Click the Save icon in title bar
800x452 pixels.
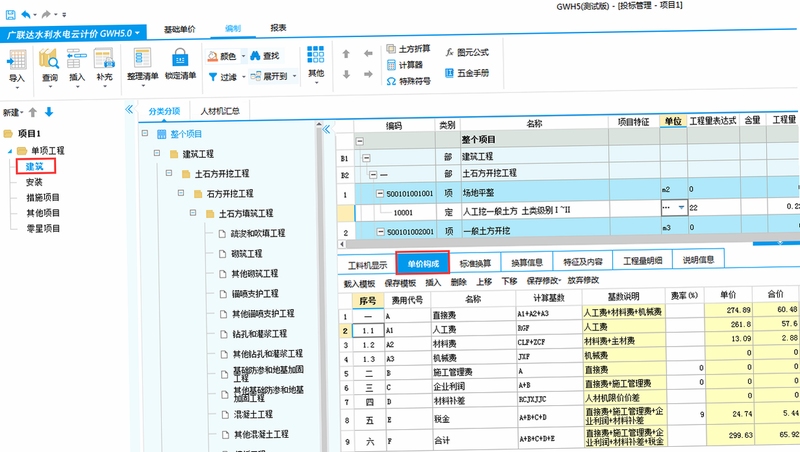(10, 15)
